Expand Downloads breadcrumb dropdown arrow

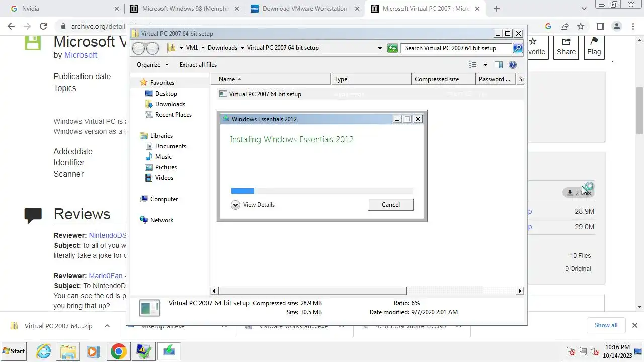point(242,48)
